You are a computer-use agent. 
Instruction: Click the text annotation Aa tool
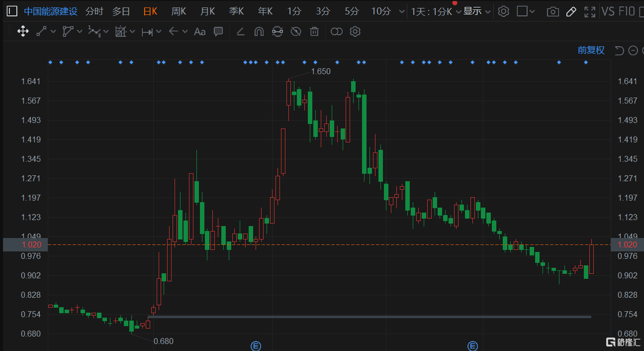(199, 32)
